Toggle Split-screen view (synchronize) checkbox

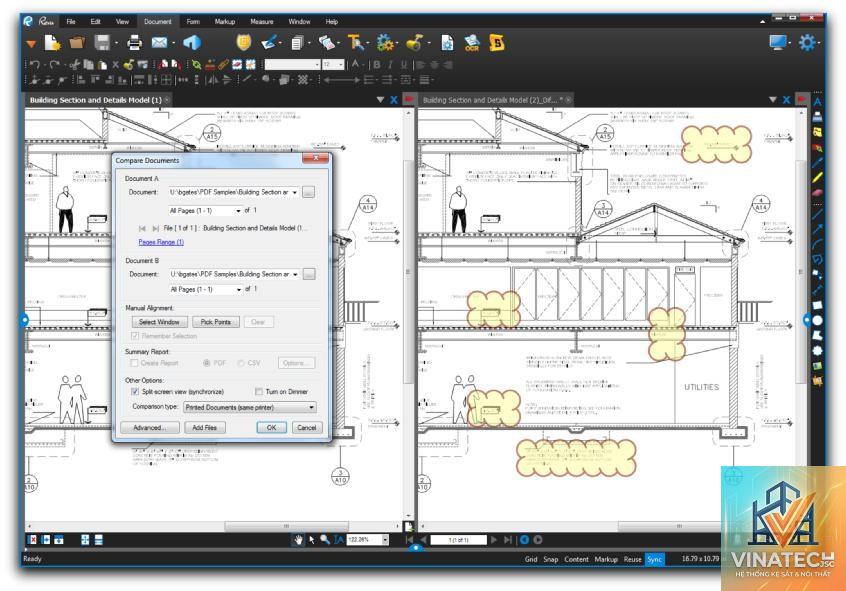[135, 391]
